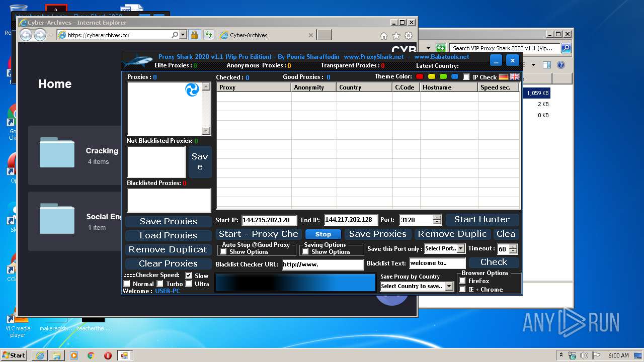
Task: Click the shark logo in Proxy Shark title bar
Action: pos(137,61)
